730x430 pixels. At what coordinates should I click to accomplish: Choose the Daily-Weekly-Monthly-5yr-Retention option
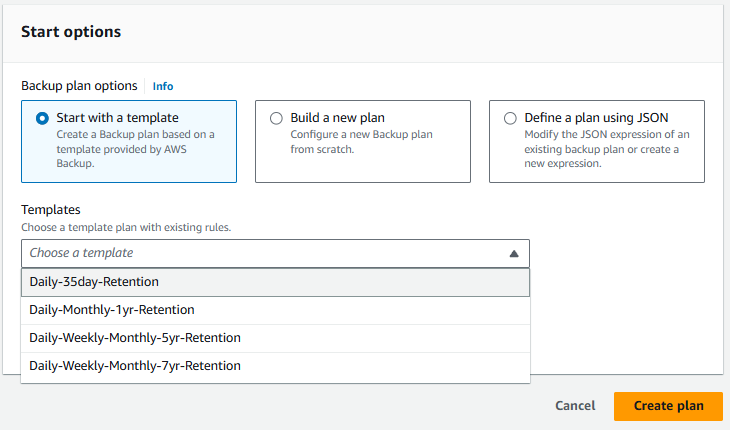click(x=275, y=338)
